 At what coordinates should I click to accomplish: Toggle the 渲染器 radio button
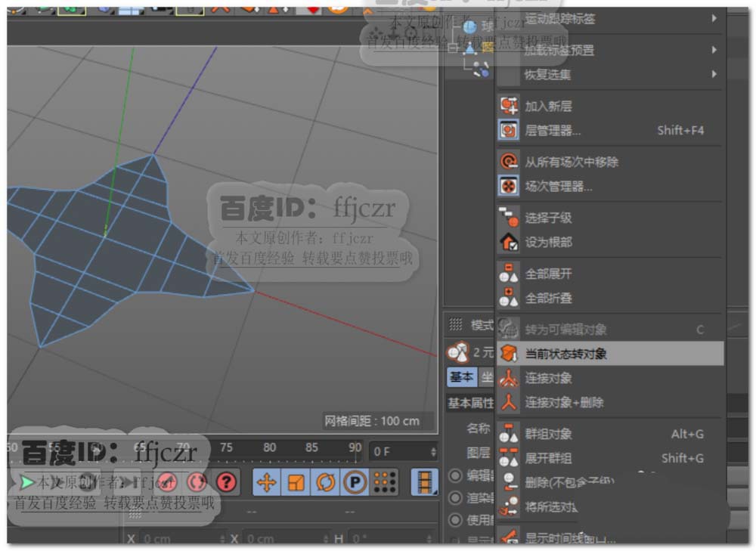point(456,498)
